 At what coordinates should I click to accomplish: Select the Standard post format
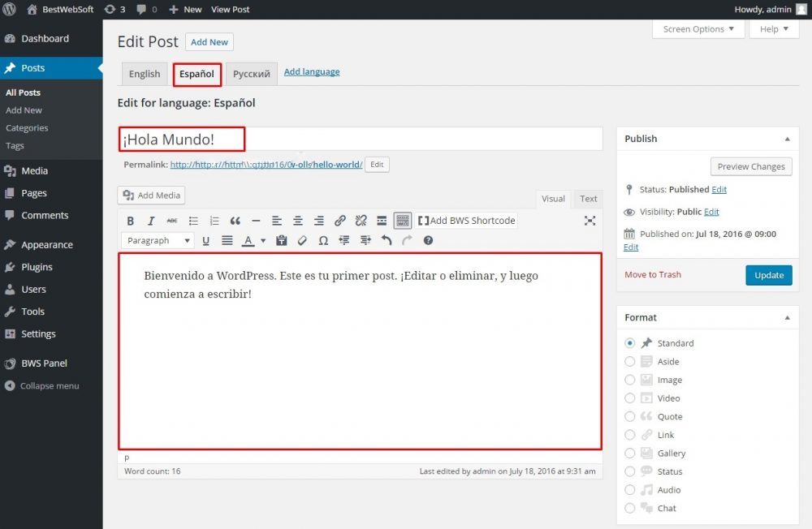pos(630,342)
